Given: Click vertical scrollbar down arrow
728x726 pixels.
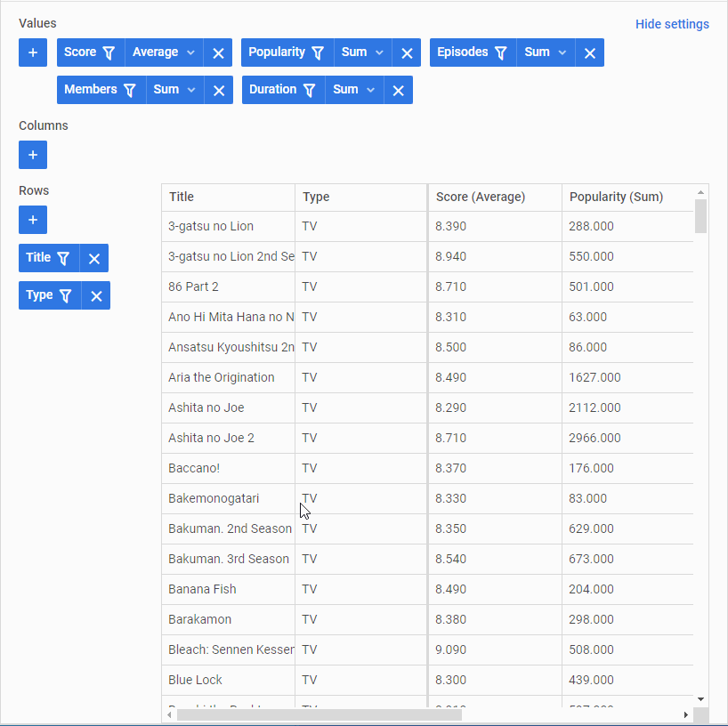Looking at the screenshot, I should coord(700,699).
